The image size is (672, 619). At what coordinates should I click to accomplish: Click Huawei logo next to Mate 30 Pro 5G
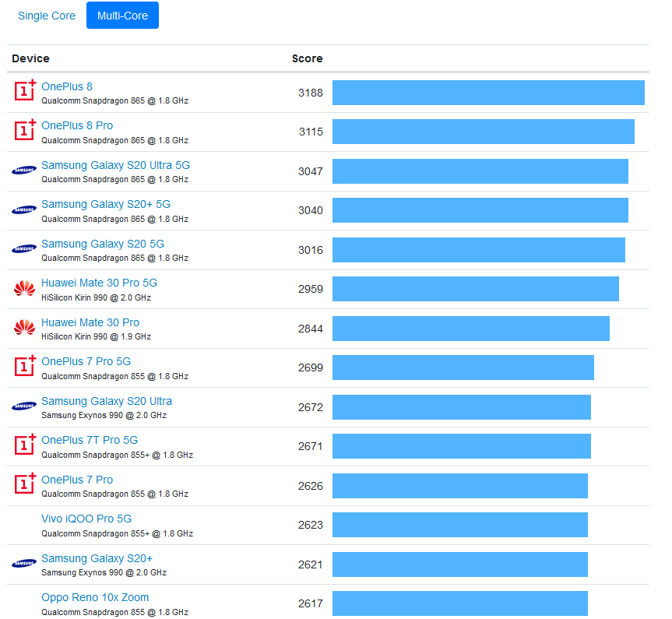[x=24, y=289]
